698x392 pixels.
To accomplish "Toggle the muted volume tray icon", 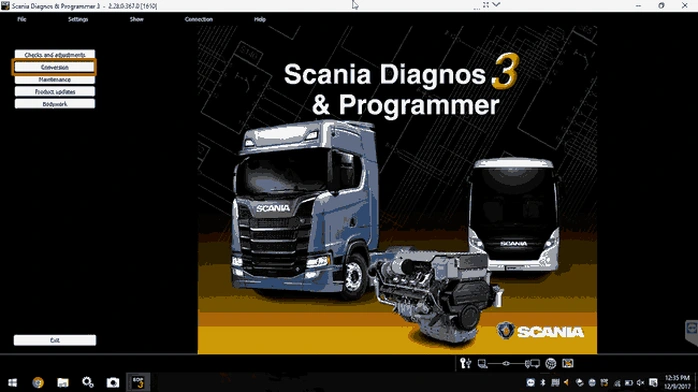I will click(641, 383).
